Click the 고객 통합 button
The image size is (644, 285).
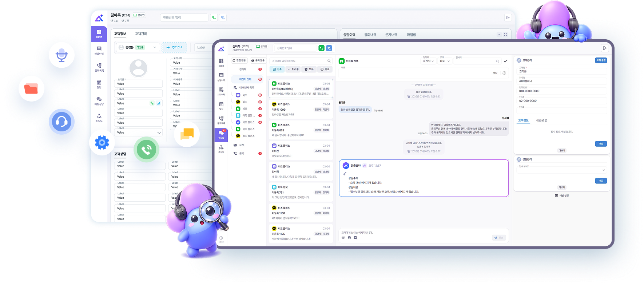(601, 60)
